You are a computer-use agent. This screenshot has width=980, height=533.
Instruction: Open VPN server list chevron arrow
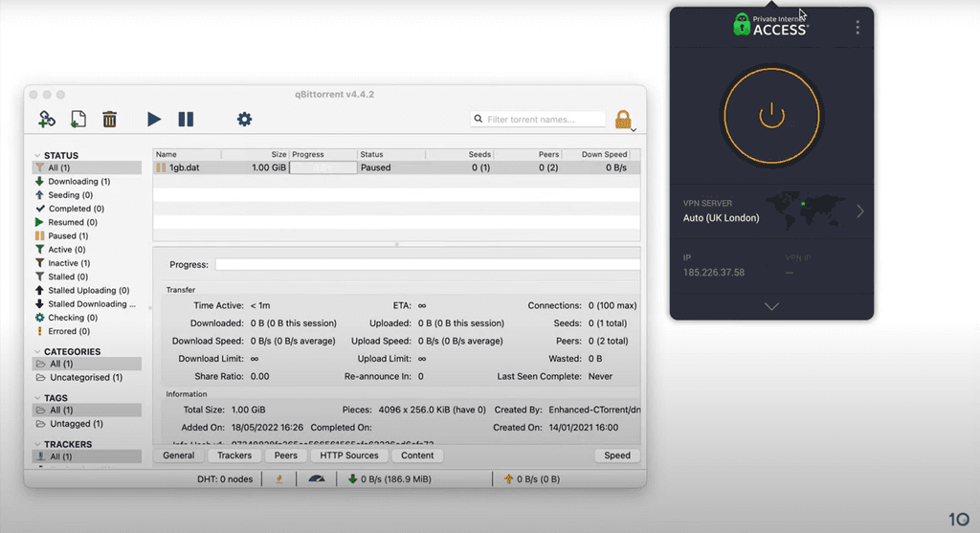pyautogui.click(x=860, y=211)
